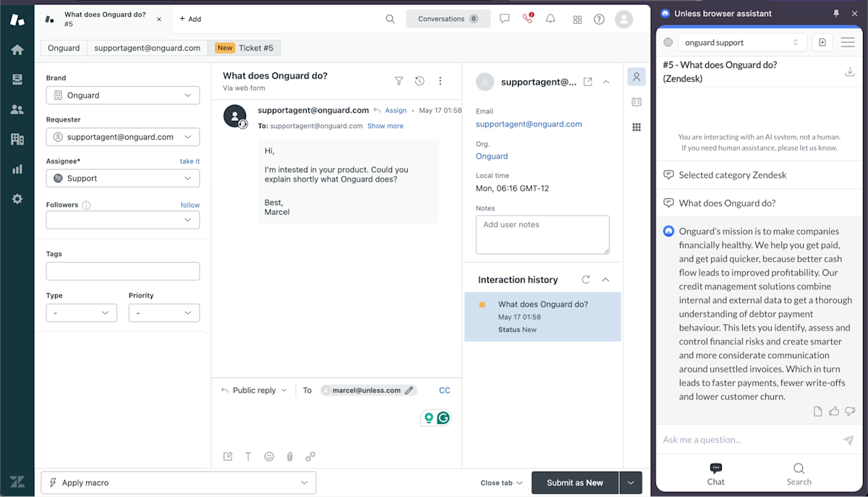Open Unless assistant hamburger menu

[848, 43]
